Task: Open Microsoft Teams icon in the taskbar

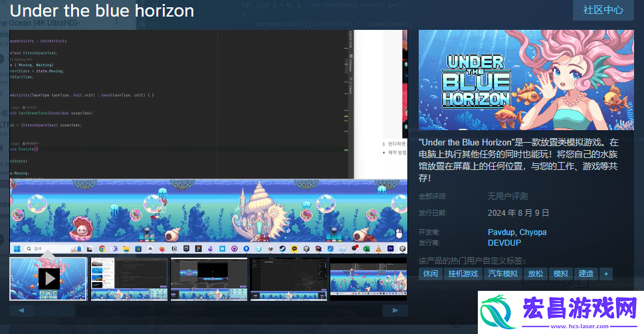Action: [x=114, y=248]
